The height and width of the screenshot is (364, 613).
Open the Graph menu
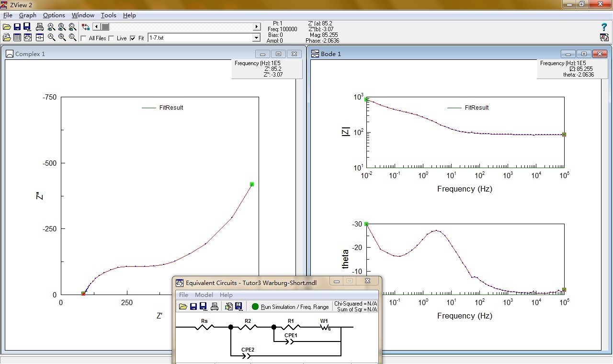pos(28,15)
